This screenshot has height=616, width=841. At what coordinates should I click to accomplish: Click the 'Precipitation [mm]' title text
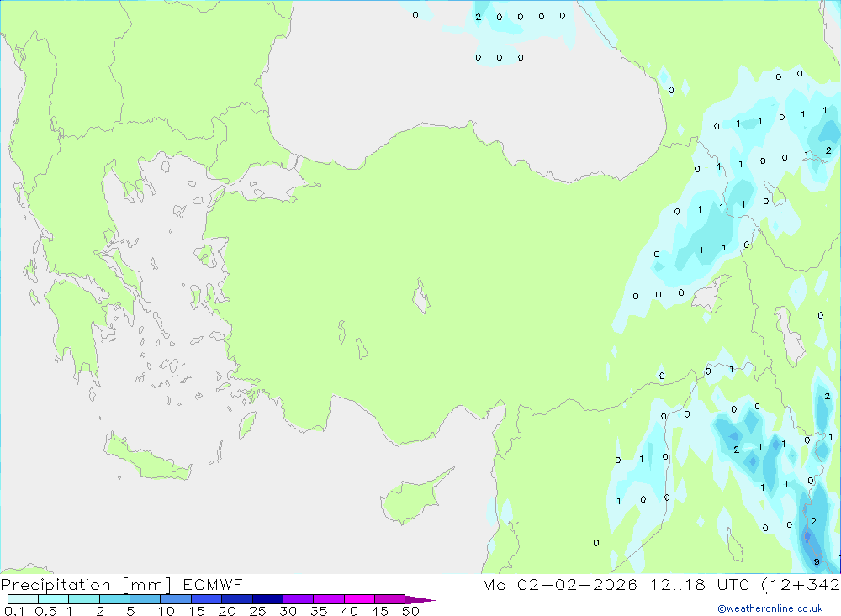coord(86,584)
